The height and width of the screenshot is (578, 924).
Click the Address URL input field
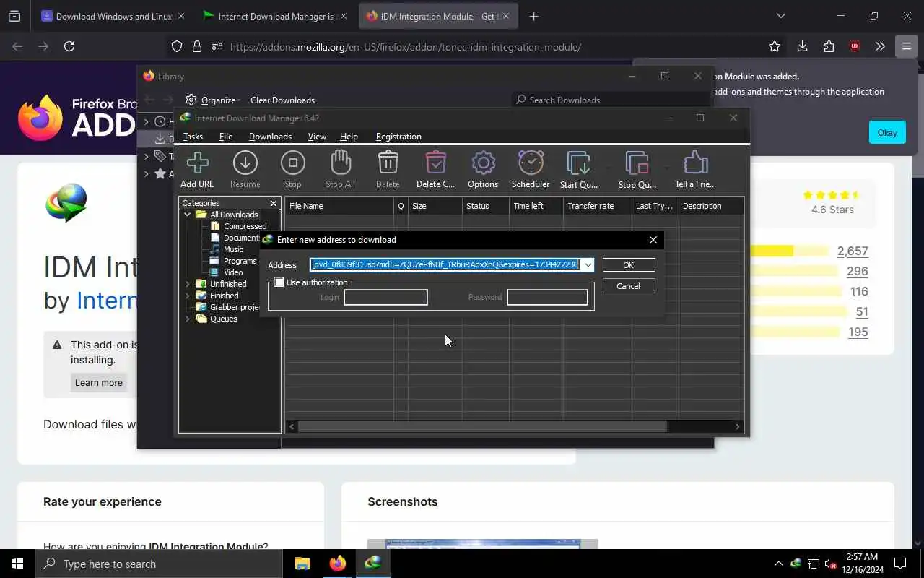pyautogui.click(x=445, y=265)
